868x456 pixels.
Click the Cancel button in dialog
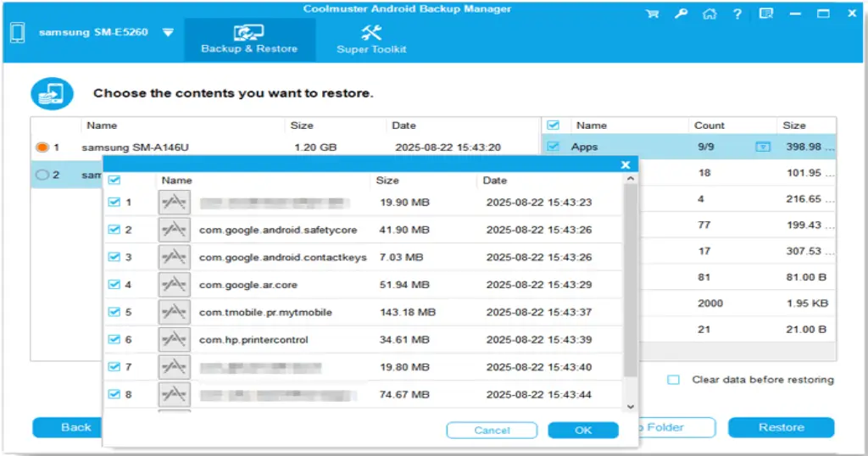click(492, 430)
